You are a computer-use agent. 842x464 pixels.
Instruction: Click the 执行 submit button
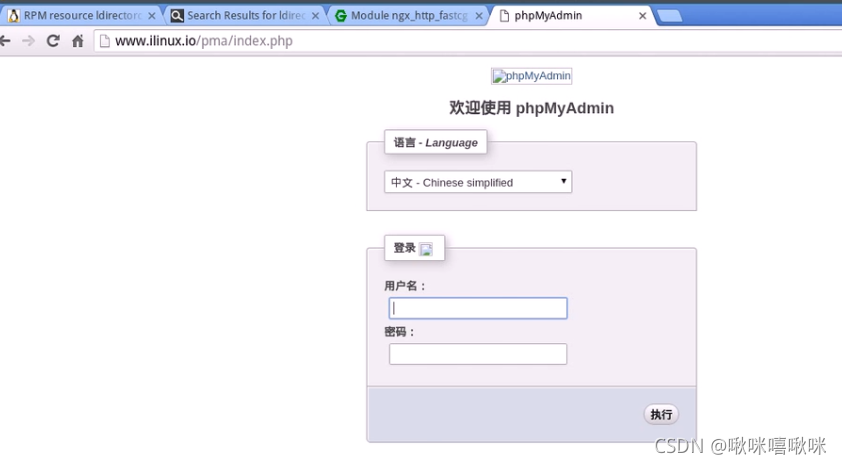[661, 414]
